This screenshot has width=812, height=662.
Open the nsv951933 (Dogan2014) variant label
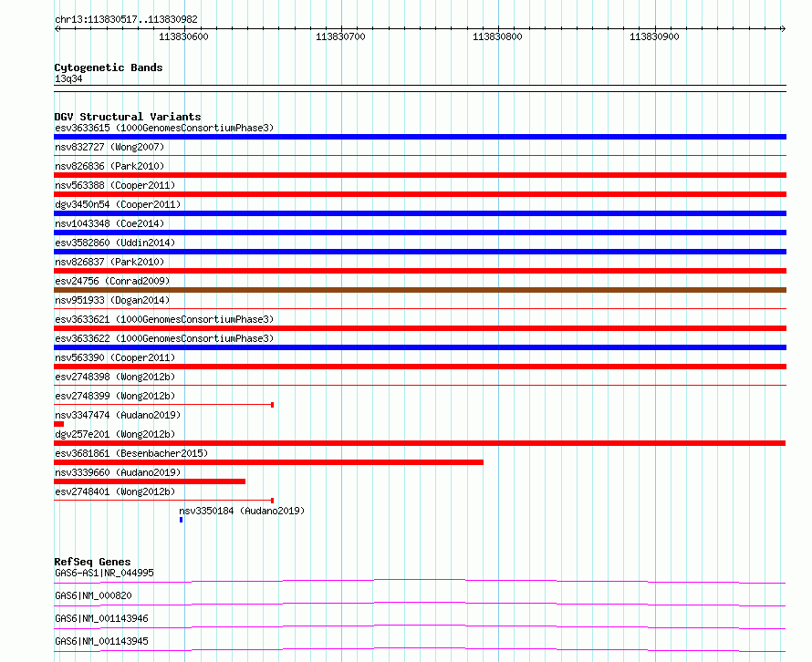[x=112, y=300]
